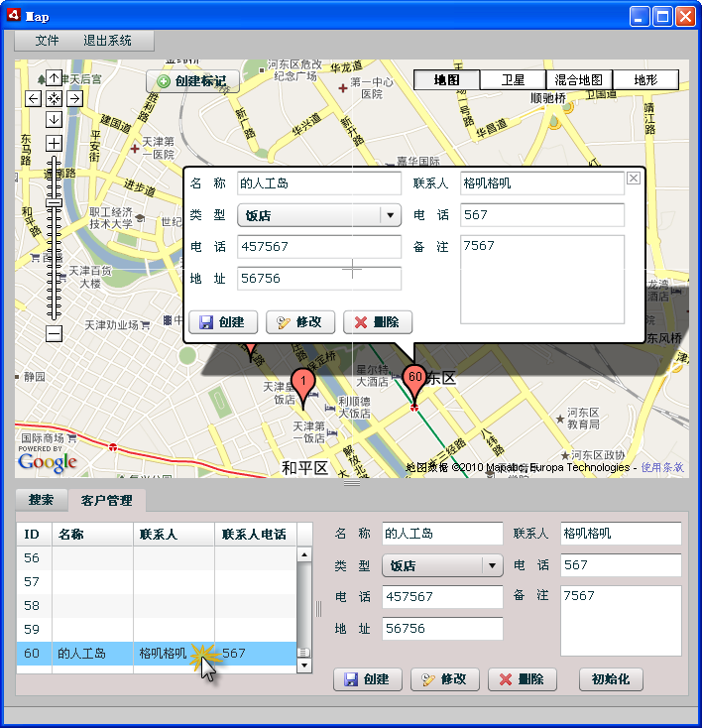Viewport: 702px width, 728px height.
Task: Switch to the 地形 terrain view
Action: coord(645,80)
